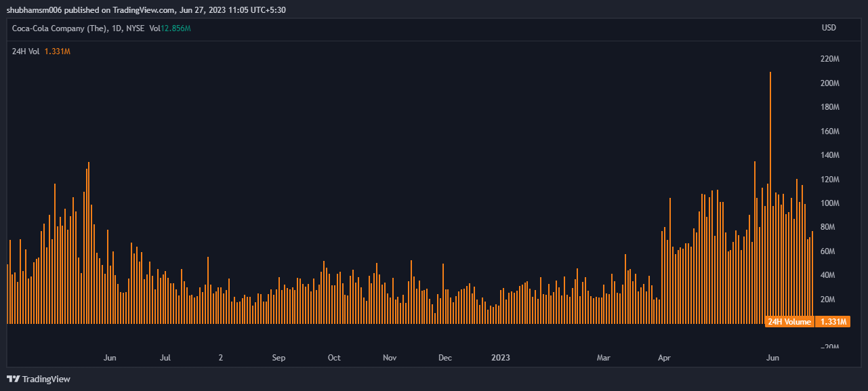Click the tallest volume spike bar reaching about 210M
Viewport: 868px width, 391px height.
click(770, 197)
